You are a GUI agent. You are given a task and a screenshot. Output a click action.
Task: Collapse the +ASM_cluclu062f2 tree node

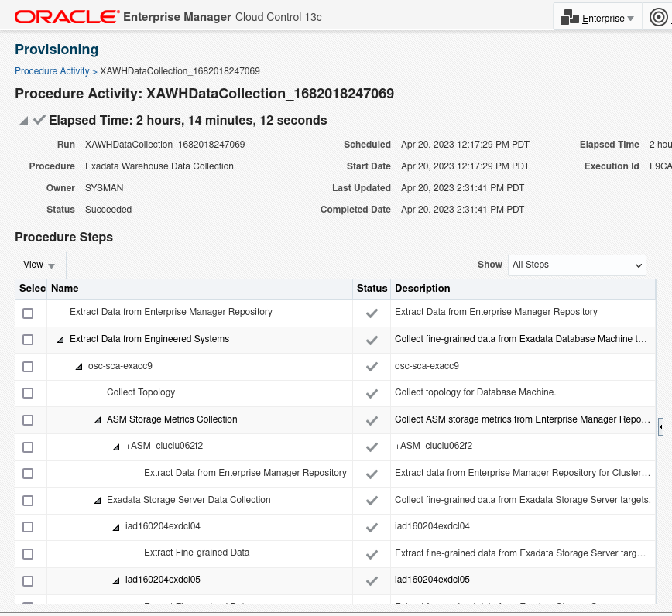(116, 447)
